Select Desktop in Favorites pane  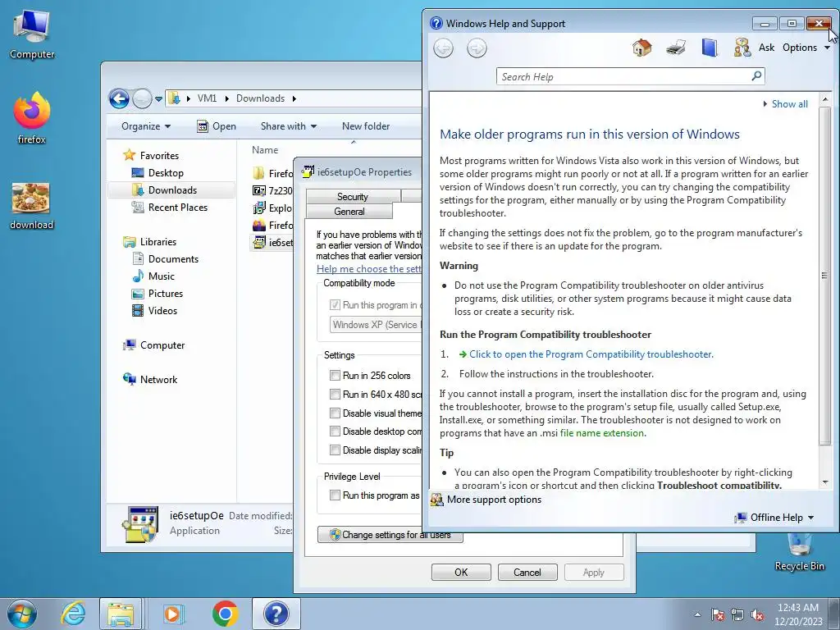[x=166, y=173]
